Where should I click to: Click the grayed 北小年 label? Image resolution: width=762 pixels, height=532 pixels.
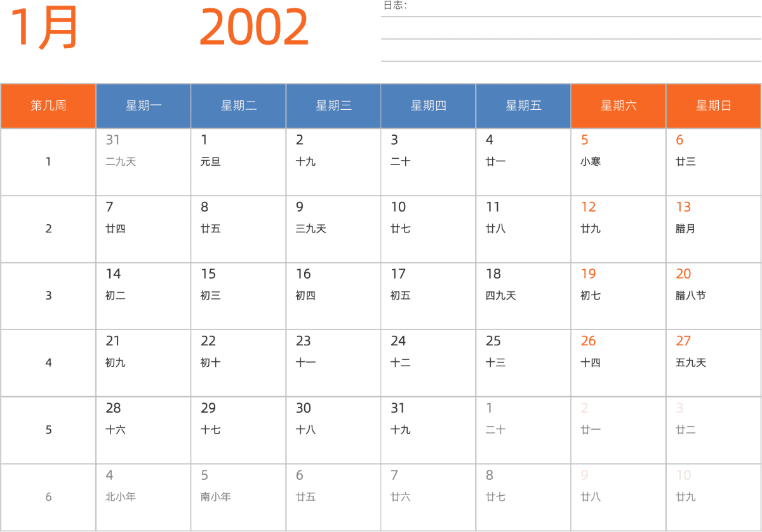[121, 497]
